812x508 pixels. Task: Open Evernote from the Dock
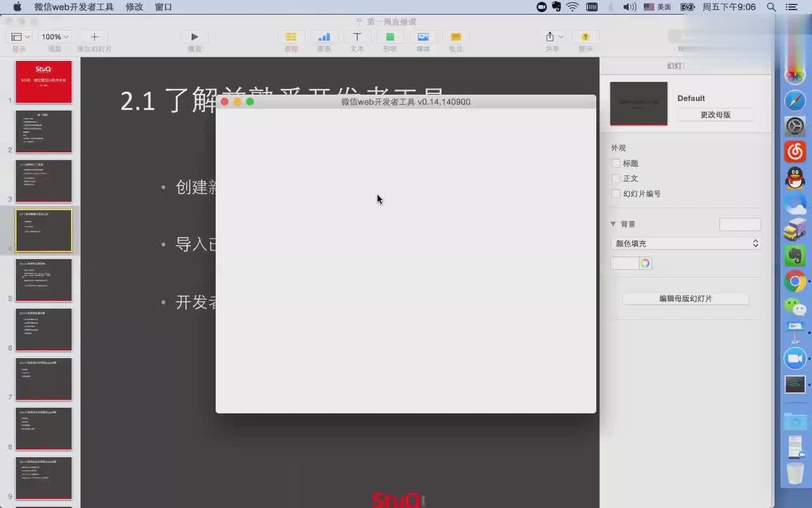pyautogui.click(x=795, y=255)
